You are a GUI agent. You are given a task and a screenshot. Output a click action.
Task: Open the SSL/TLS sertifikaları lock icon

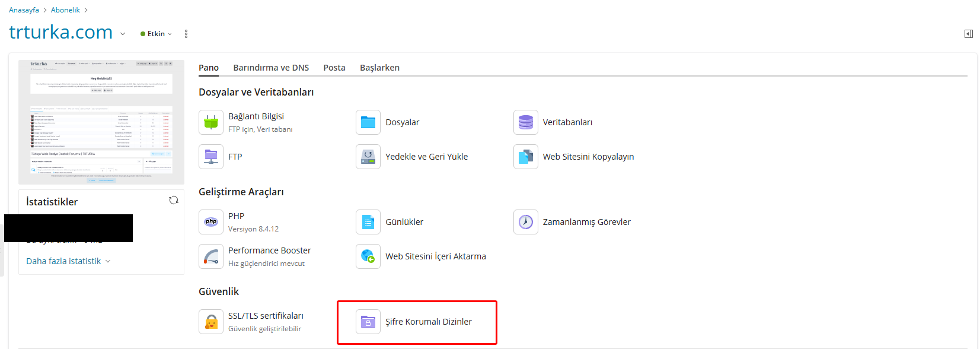pos(211,322)
